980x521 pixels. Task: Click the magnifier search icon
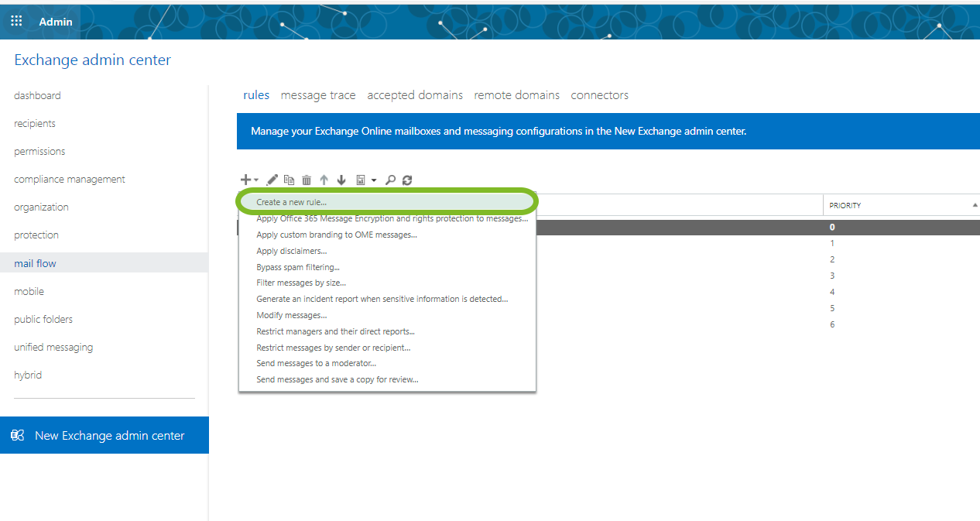coord(390,180)
